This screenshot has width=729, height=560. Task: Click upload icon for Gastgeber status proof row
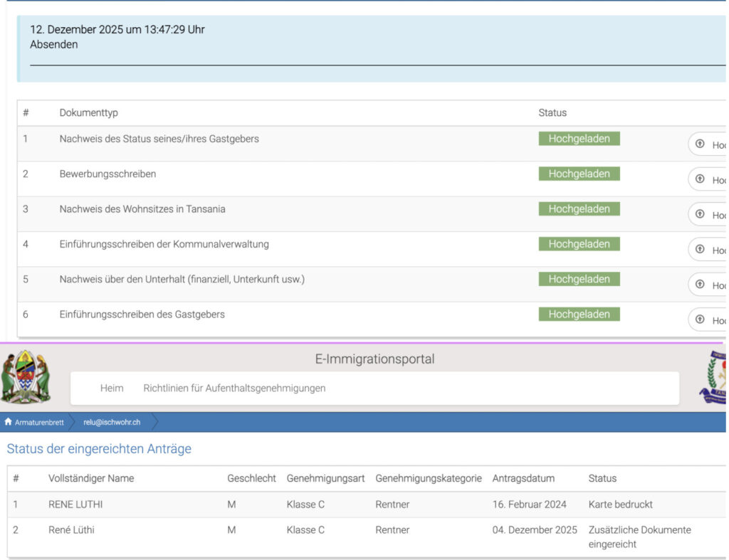click(x=700, y=144)
